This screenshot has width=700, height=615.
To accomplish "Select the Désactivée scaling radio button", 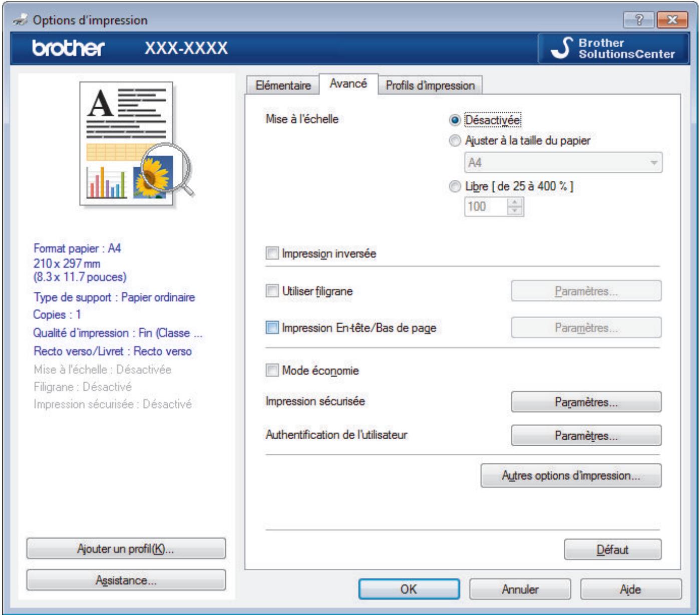I will coord(455,120).
